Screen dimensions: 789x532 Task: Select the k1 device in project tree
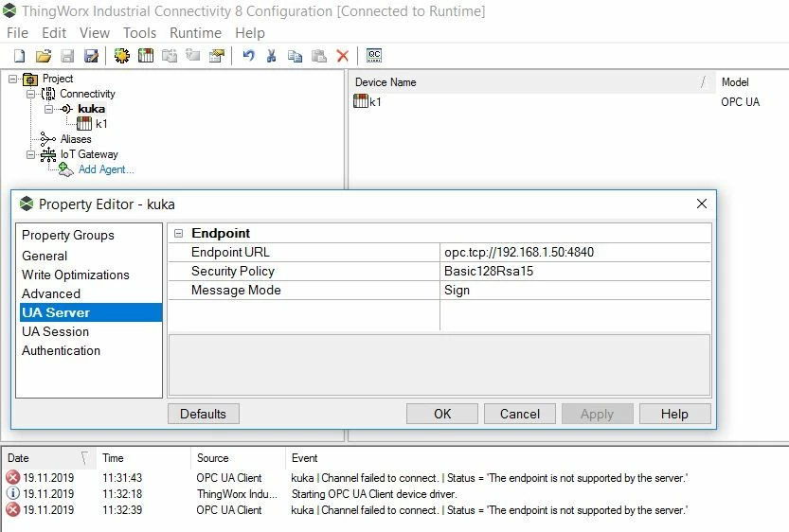[x=101, y=124]
